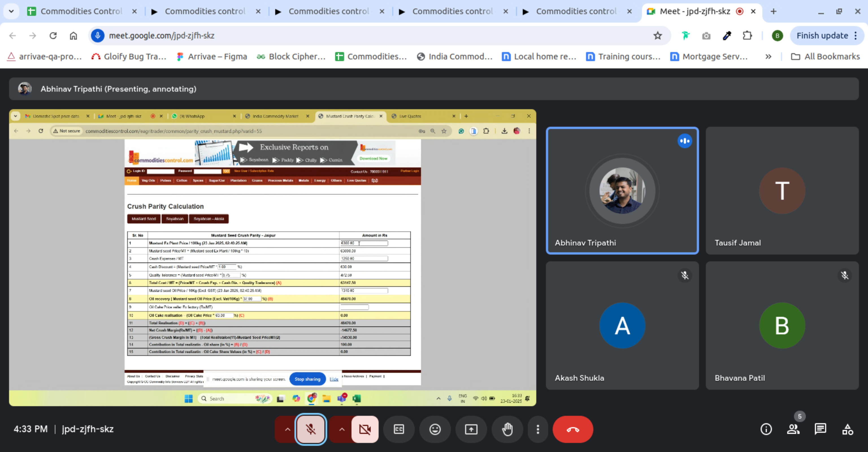This screenshot has width=868, height=452.
Task: Expand video settings arrow beside camera
Action: [341, 429]
